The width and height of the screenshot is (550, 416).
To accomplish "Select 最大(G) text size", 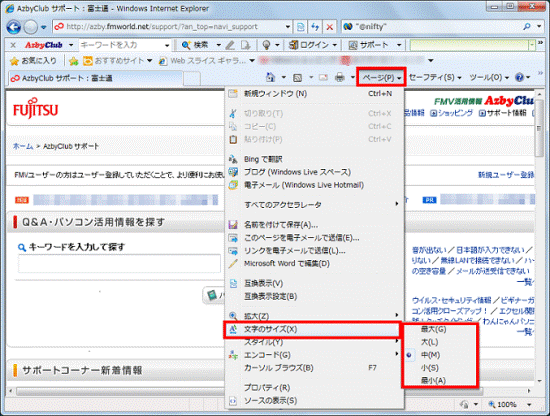I will pyautogui.click(x=440, y=329).
